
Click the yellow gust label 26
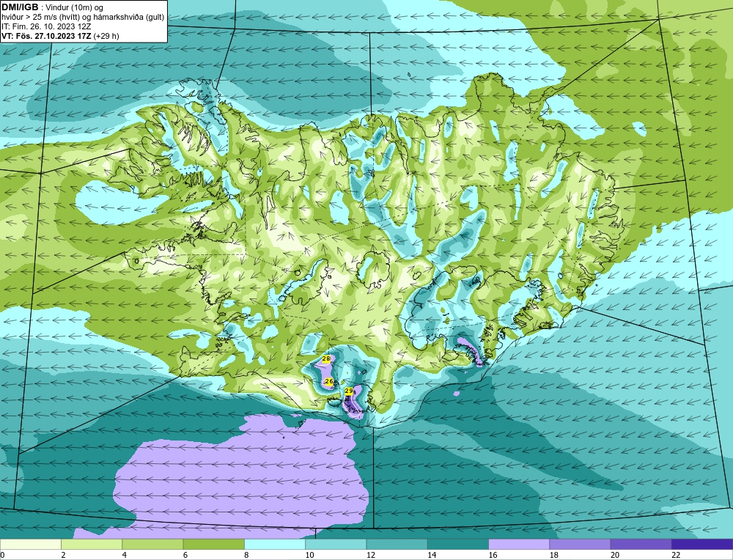(x=329, y=382)
